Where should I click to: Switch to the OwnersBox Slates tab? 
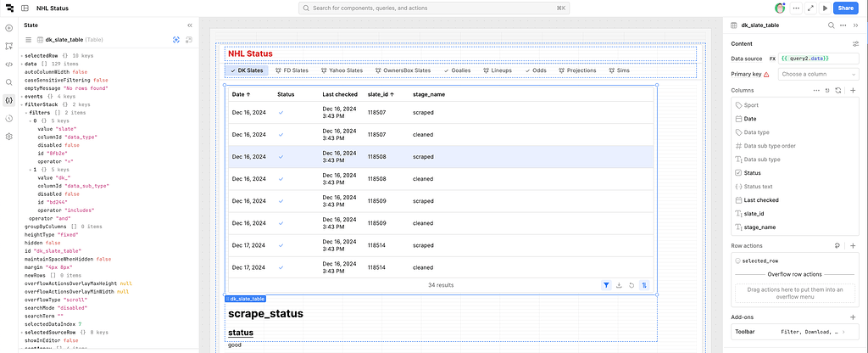(x=403, y=71)
